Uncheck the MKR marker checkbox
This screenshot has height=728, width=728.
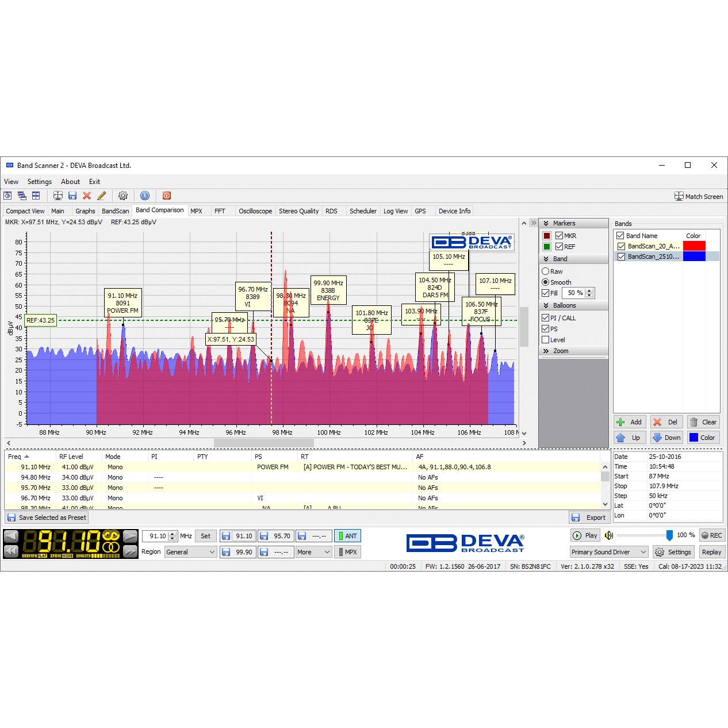coord(559,236)
